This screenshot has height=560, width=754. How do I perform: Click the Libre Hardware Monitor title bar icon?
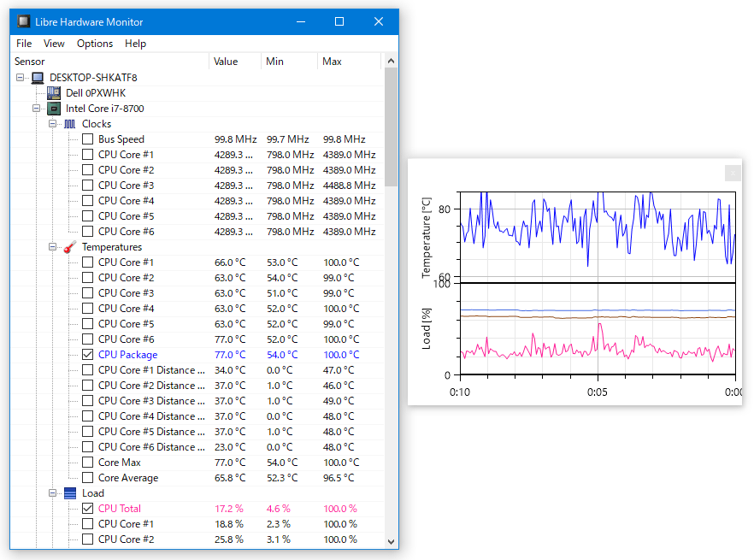point(23,21)
